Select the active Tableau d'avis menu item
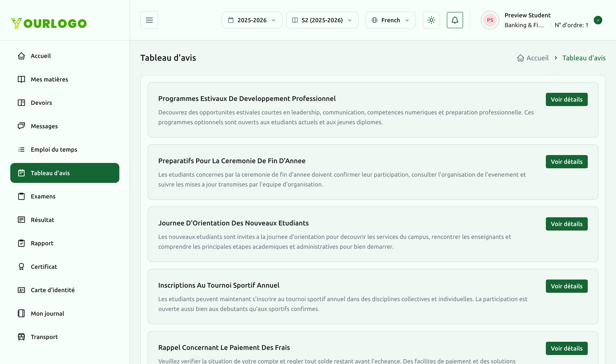The image size is (616, 364). (x=65, y=173)
